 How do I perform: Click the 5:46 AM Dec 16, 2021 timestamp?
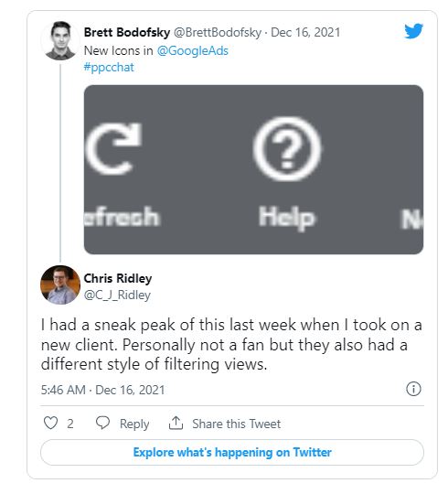(103, 390)
